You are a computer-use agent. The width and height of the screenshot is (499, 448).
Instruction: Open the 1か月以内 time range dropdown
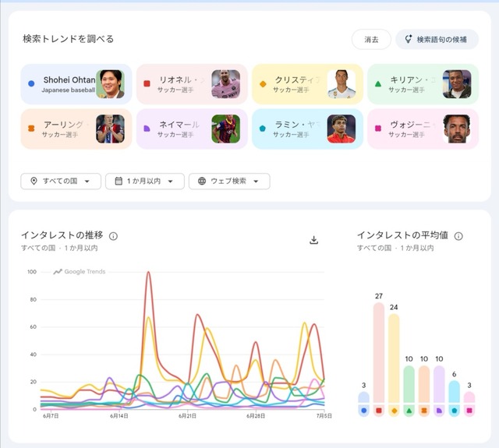(x=145, y=182)
